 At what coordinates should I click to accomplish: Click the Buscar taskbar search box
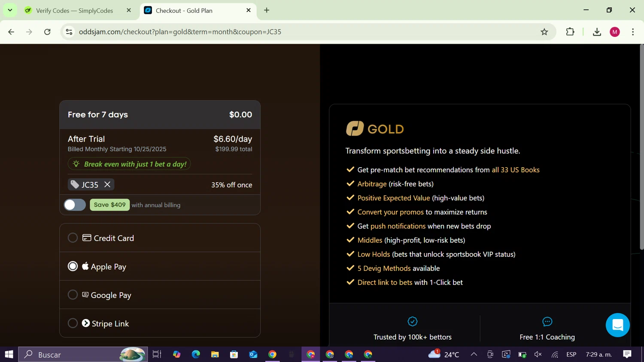point(83,354)
